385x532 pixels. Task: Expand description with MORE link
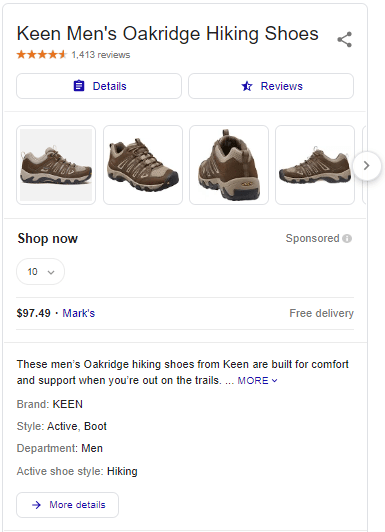(x=257, y=381)
